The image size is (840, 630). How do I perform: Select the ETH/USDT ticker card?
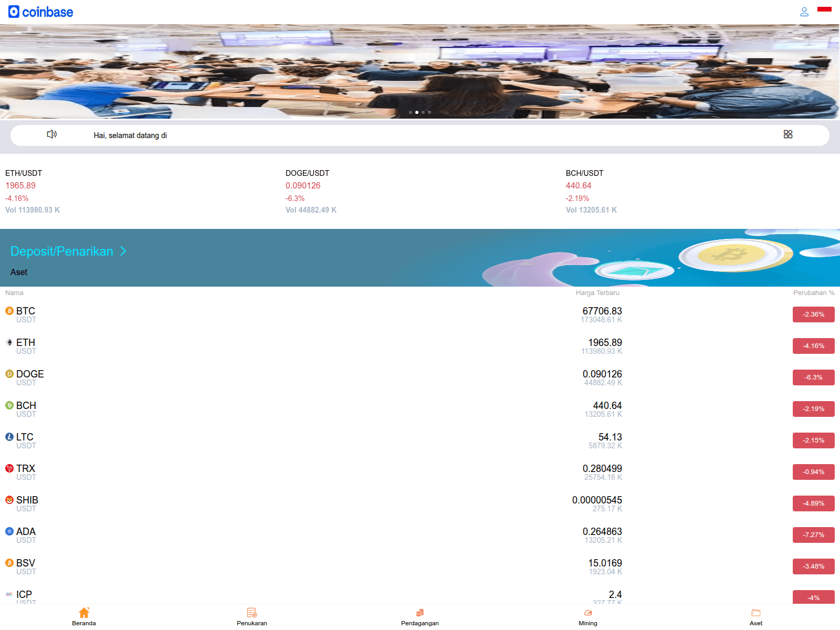click(33, 191)
